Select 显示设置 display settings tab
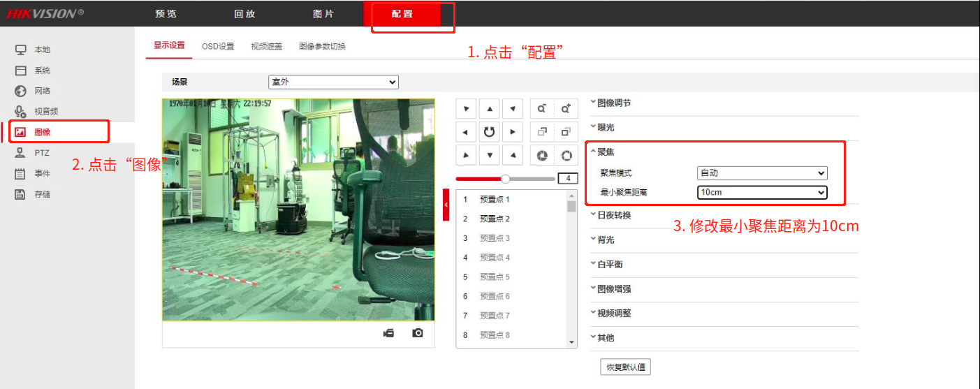This screenshot has width=980, height=389. [x=170, y=46]
